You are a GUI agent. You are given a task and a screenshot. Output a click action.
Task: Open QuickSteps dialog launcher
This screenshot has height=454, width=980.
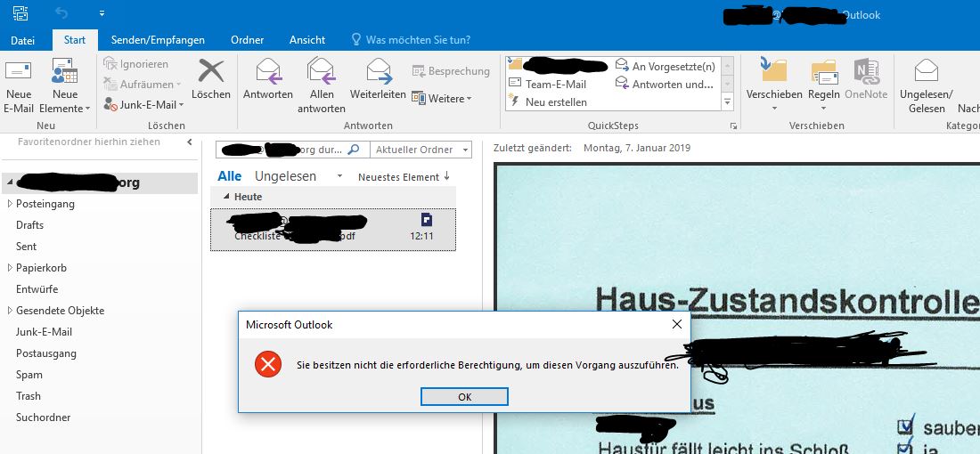[733, 126]
